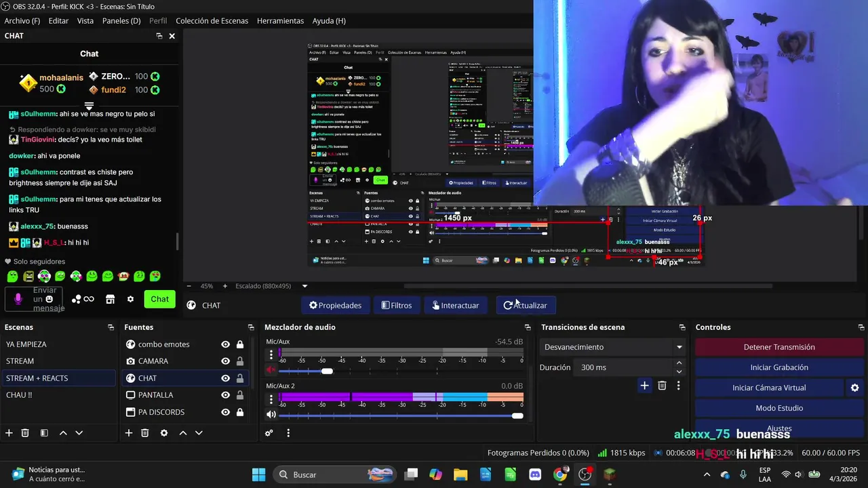The image size is (868, 488).
Task: Open the Archivo menu
Action: (22, 21)
